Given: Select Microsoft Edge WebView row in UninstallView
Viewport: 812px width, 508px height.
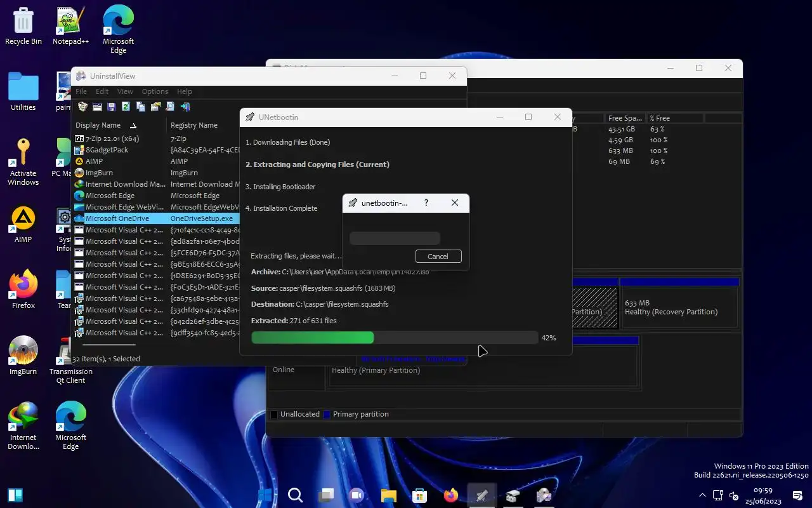Looking at the screenshot, I should tap(156, 207).
